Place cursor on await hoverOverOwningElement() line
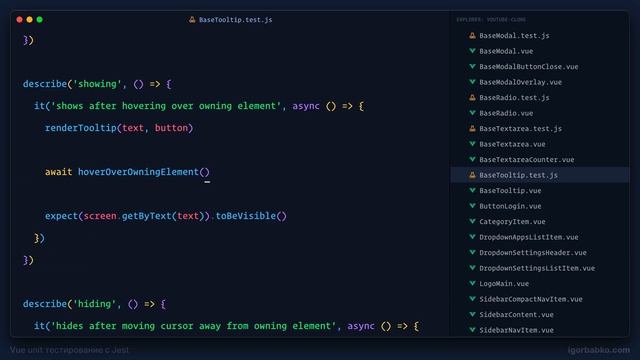This screenshot has height=360, width=640. pyautogui.click(x=127, y=172)
